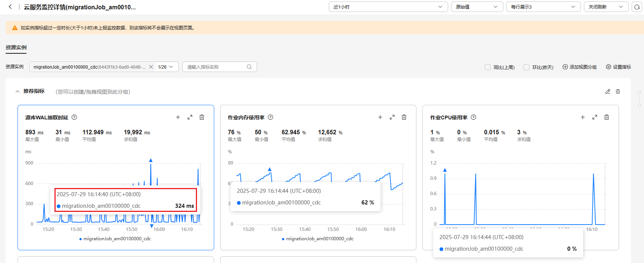Click the warning icon in the orange banner

(x=15, y=28)
